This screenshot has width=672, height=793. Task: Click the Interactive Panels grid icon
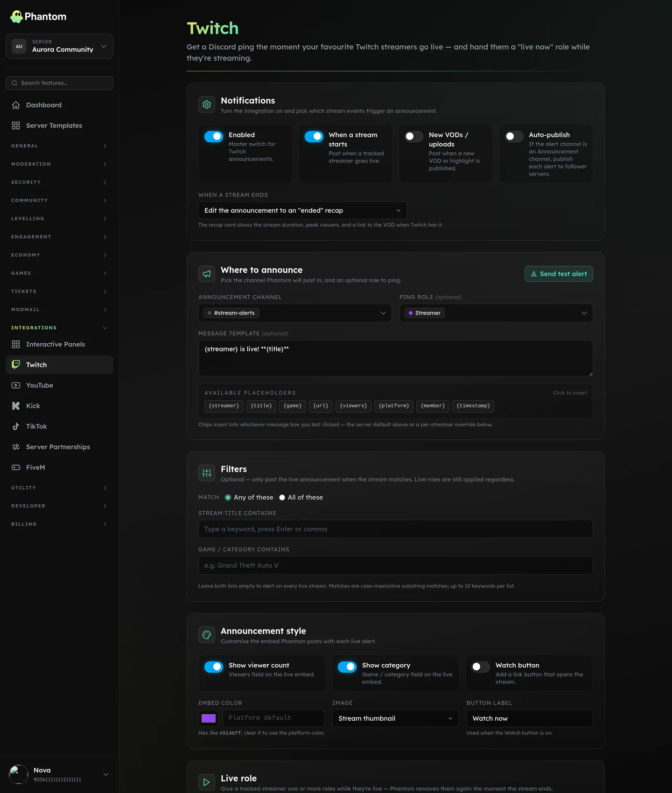[x=16, y=344]
